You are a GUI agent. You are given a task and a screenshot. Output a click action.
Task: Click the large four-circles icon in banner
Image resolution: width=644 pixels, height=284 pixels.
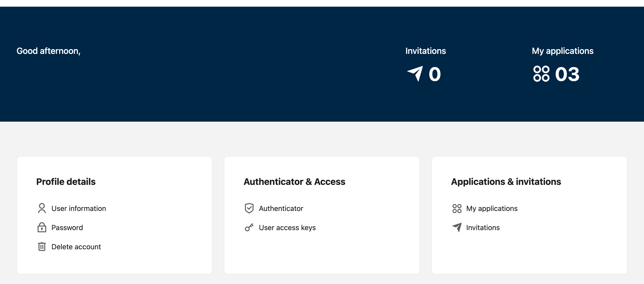coord(541,74)
